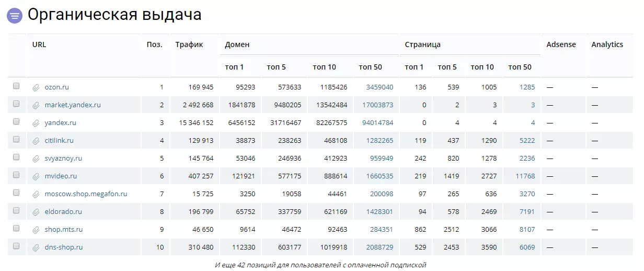This screenshot has width=644, height=271.
Task: Follow the eldorado.ru link
Action: tap(63, 212)
